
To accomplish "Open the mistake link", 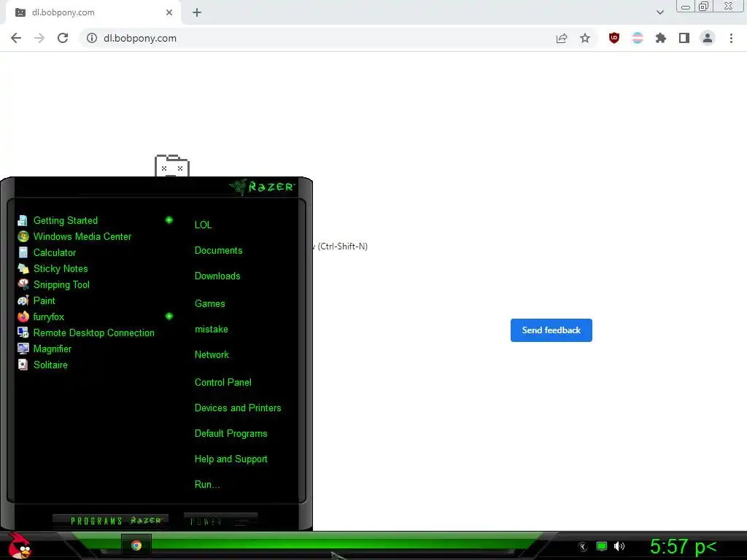I will tap(211, 329).
